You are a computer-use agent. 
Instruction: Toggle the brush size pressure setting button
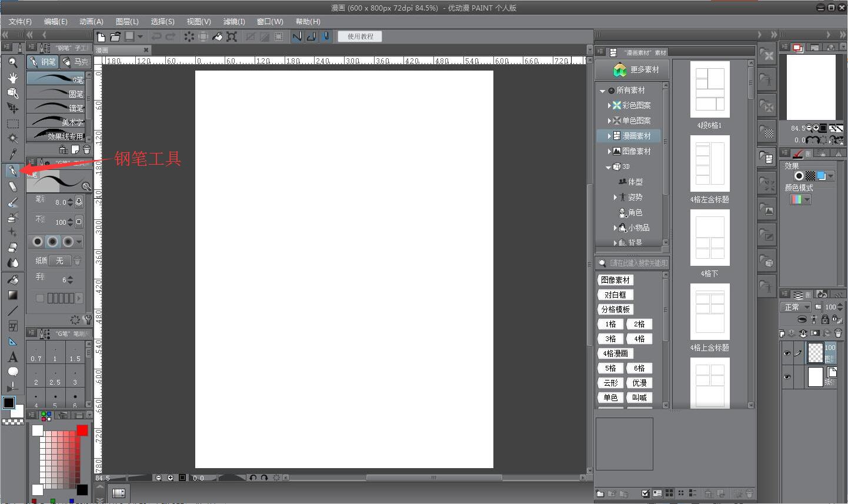[79, 202]
